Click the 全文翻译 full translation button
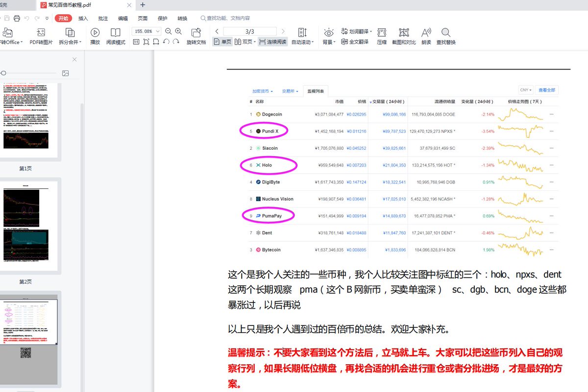588x392 pixels. [355, 42]
